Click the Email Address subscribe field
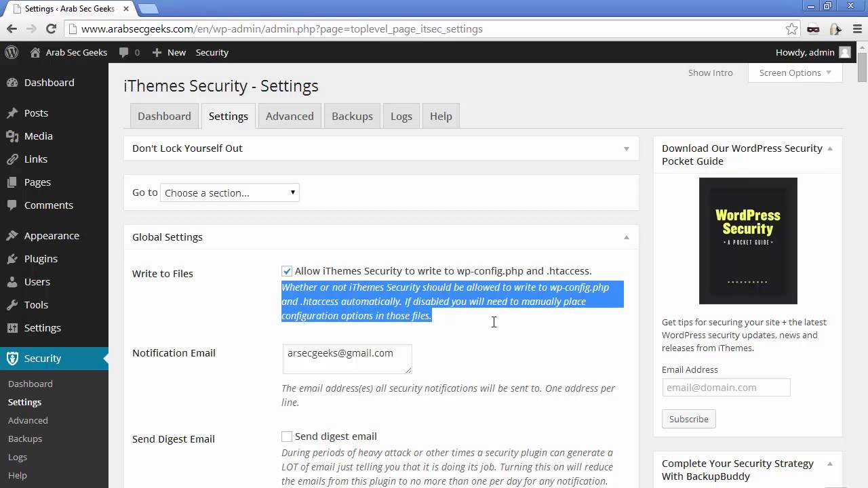Viewport: 868px width, 488px height. pyautogui.click(x=726, y=387)
